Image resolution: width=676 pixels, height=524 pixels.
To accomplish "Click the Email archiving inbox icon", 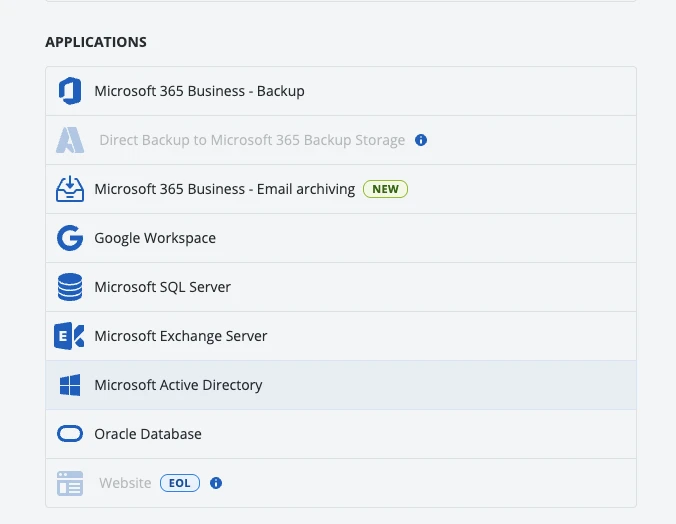I will (x=70, y=189).
